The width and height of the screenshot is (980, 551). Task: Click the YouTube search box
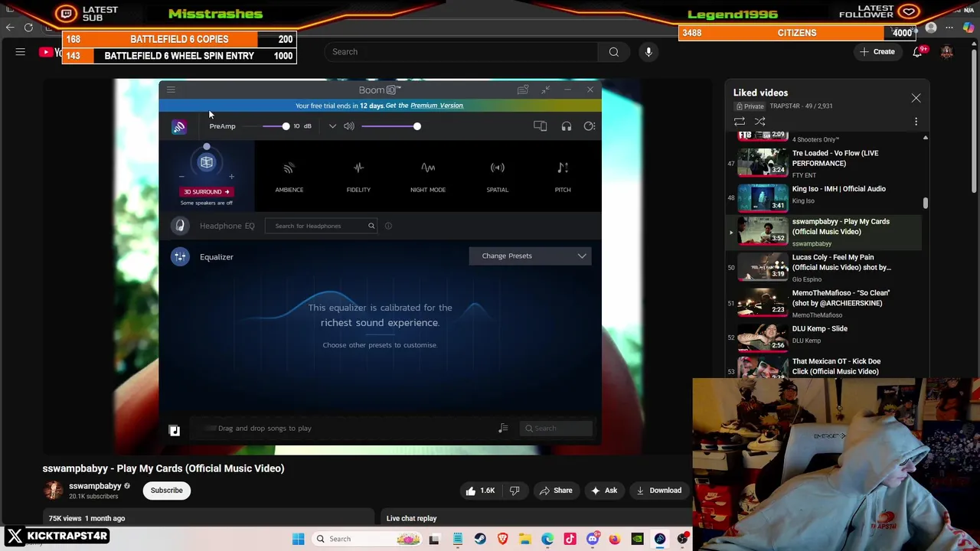(461, 52)
